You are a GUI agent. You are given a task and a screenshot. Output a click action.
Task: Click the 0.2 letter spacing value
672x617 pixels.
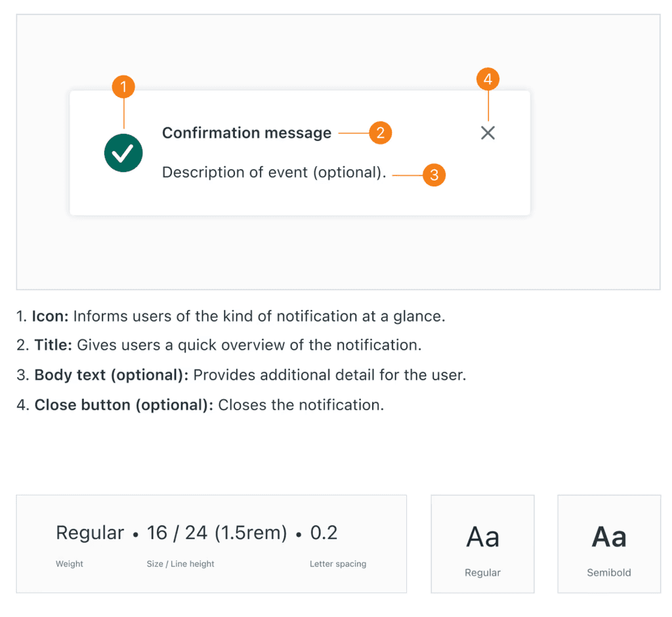pos(324,532)
